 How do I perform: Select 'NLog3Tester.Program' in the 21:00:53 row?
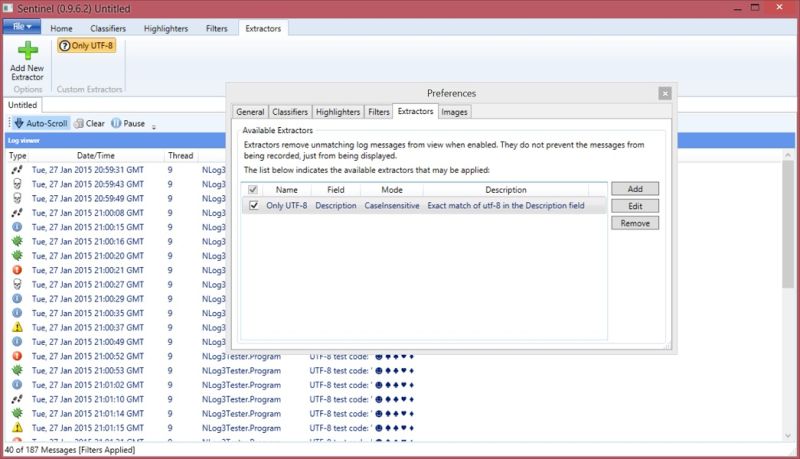point(241,371)
